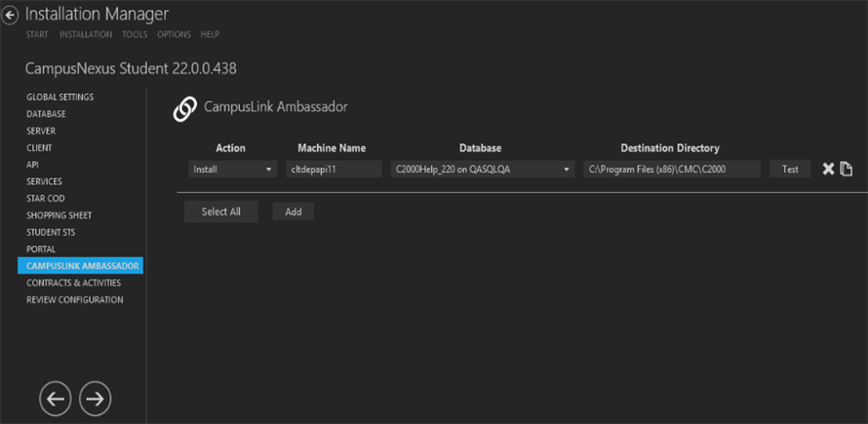Click the Select All button
Screen dimensions: 868x424
(x=220, y=212)
